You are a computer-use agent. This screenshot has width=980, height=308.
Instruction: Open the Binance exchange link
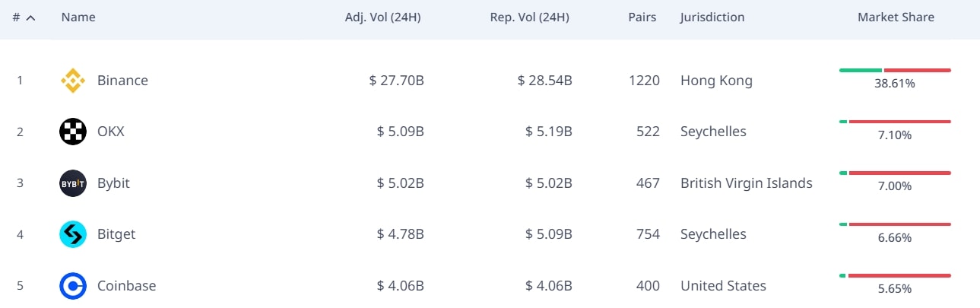coord(122,81)
